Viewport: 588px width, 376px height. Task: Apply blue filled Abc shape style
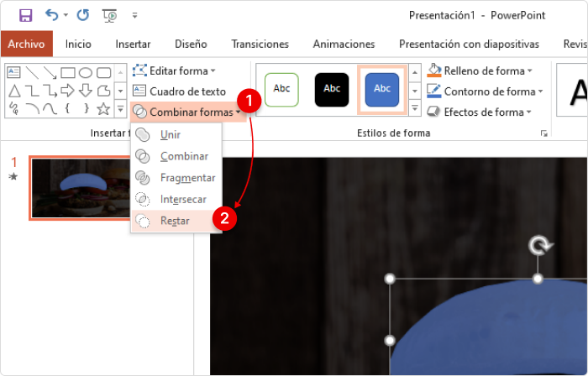tap(381, 90)
